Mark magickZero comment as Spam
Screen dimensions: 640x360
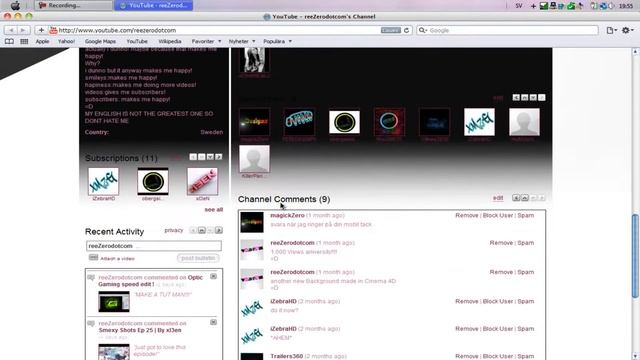(x=526, y=215)
